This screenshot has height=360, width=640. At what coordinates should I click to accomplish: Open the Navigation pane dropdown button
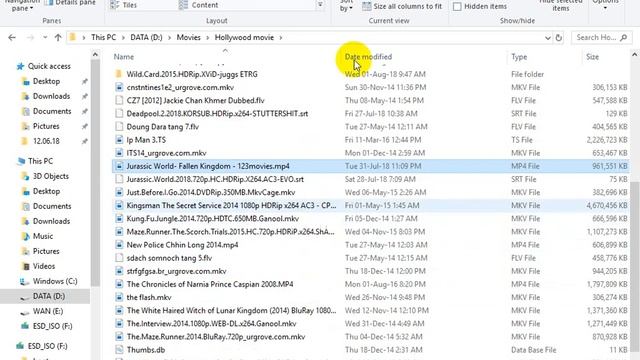tap(22, 5)
